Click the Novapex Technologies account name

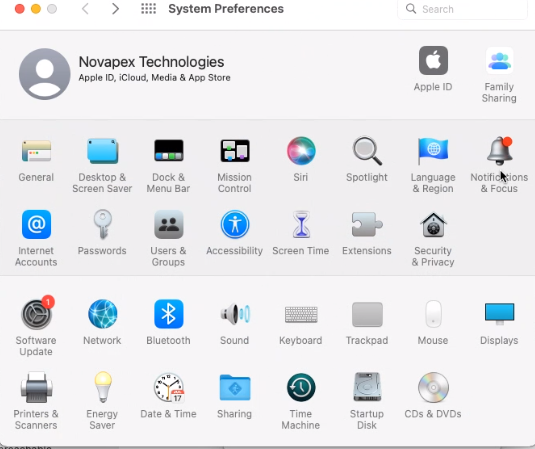coord(151,62)
